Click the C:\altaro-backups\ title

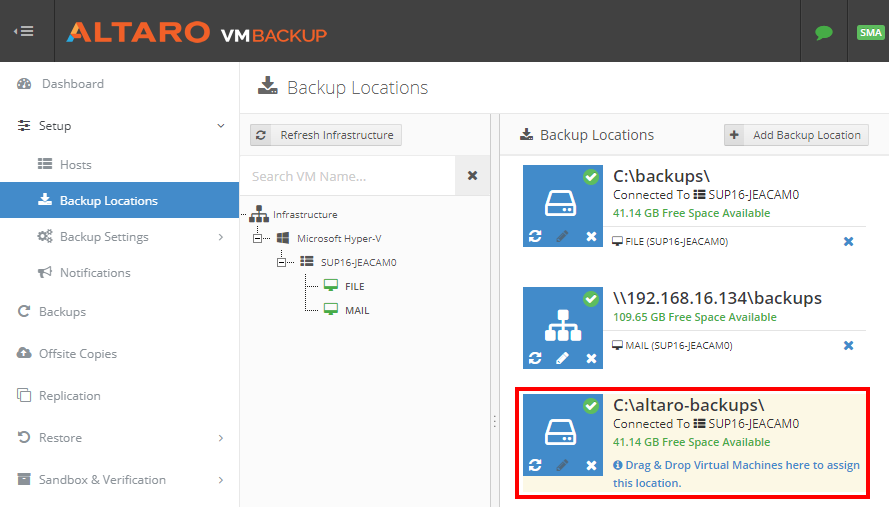(x=689, y=405)
